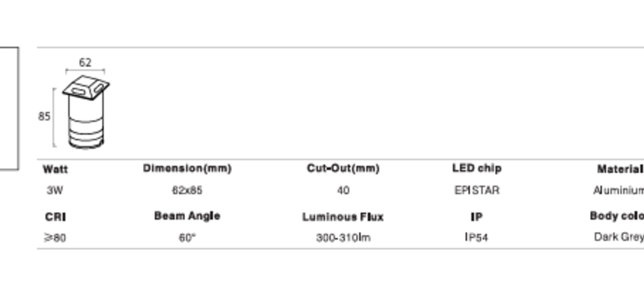Select the LED chip header
The width and height of the screenshot is (644, 282).
tap(477, 169)
